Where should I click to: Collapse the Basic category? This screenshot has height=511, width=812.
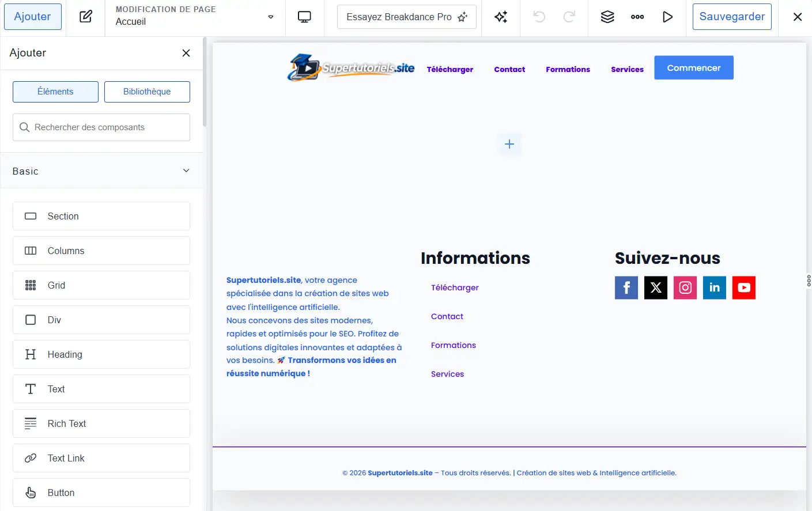point(101,171)
